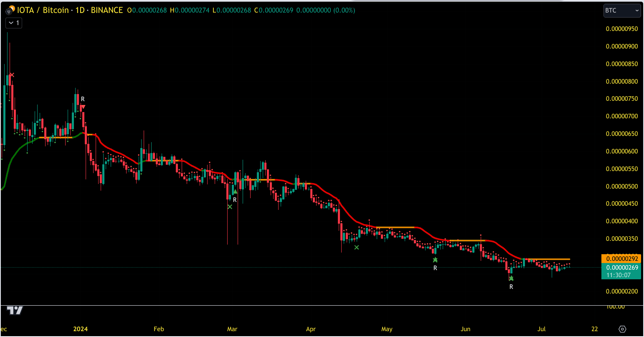This screenshot has height=337, width=644.
Task: Click price axis label 0.00000850
Action: coord(622,64)
